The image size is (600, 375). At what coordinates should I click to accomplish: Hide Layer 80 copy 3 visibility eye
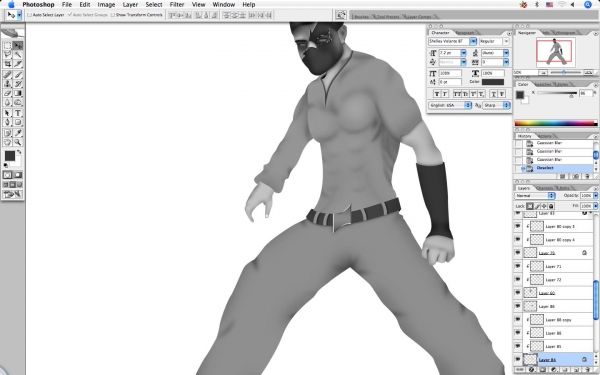click(518, 226)
